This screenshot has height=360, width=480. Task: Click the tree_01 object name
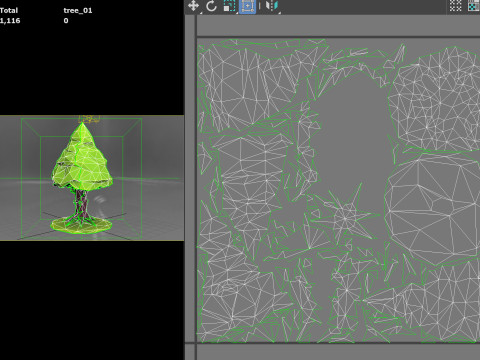[78, 10]
